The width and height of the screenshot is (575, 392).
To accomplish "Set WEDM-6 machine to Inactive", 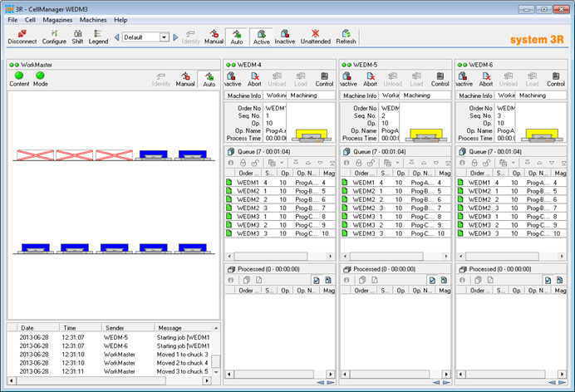I will point(464,79).
